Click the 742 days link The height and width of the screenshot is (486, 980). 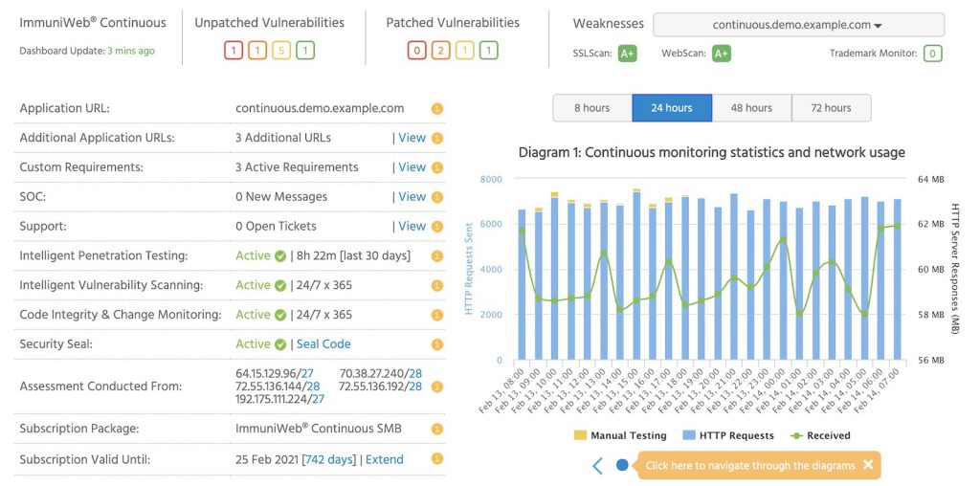pyautogui.click(x=330, y=460)
